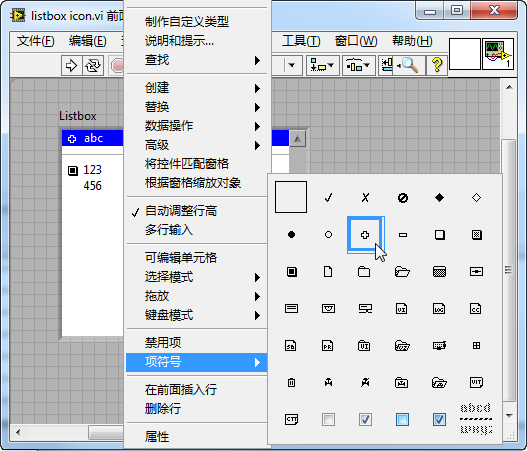Select the blue checked checkbox symbol
Screen dimensions: 527x451
pyautogui.click(x=439, y=419)
